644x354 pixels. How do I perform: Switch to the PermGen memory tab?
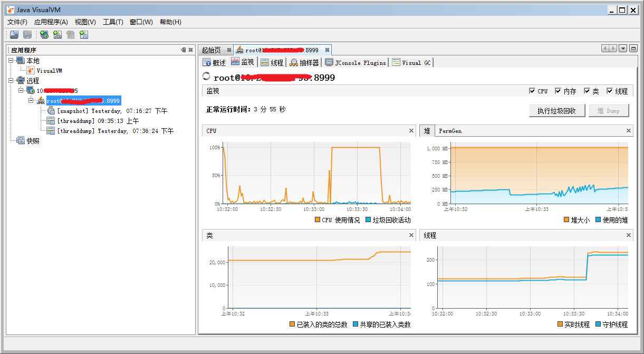point(450,131)
